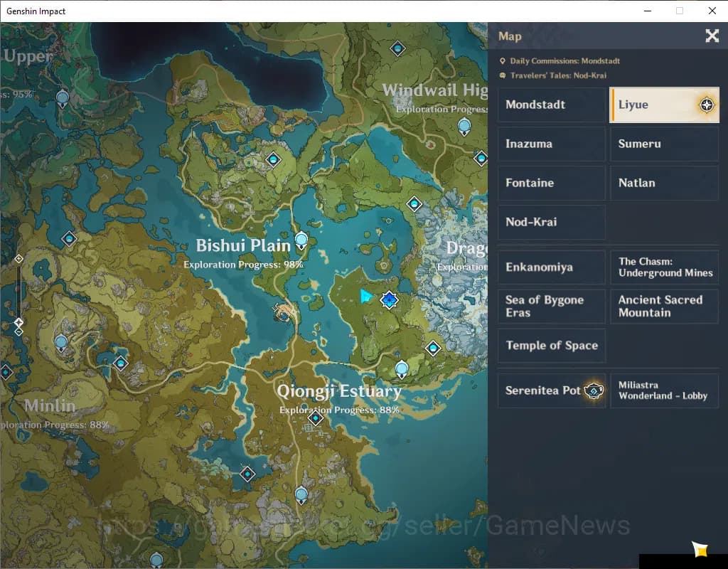728x569 pixels.
Task: Select the waypoint just above the Qiongji Estuary label
Action: tap(402, 370)
